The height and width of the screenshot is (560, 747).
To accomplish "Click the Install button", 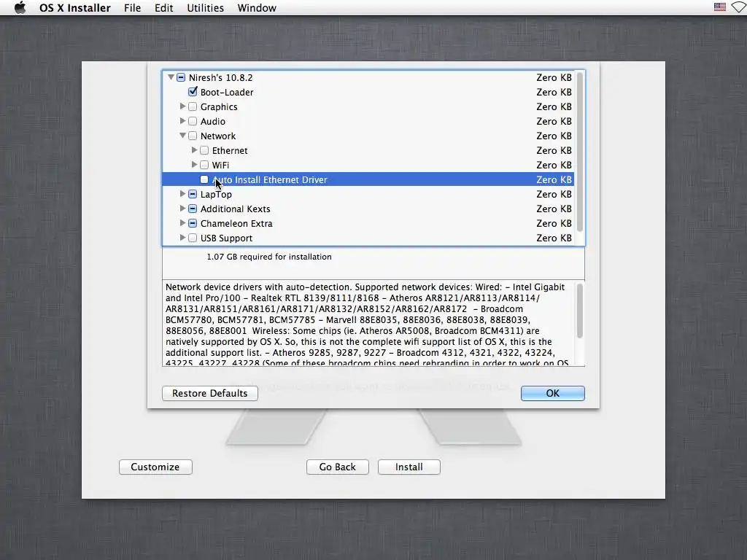I will pyautogui.click(x=409, y=467).
